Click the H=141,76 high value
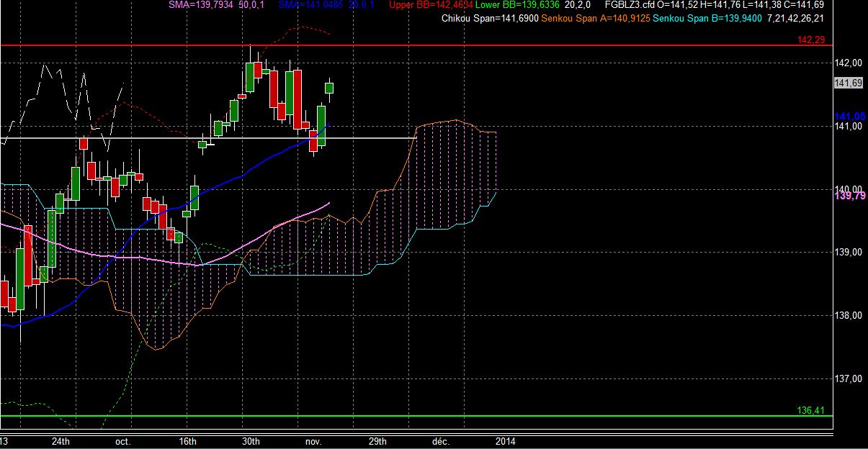Viewport: 868px width, 449px height. [x=720, y=5]
